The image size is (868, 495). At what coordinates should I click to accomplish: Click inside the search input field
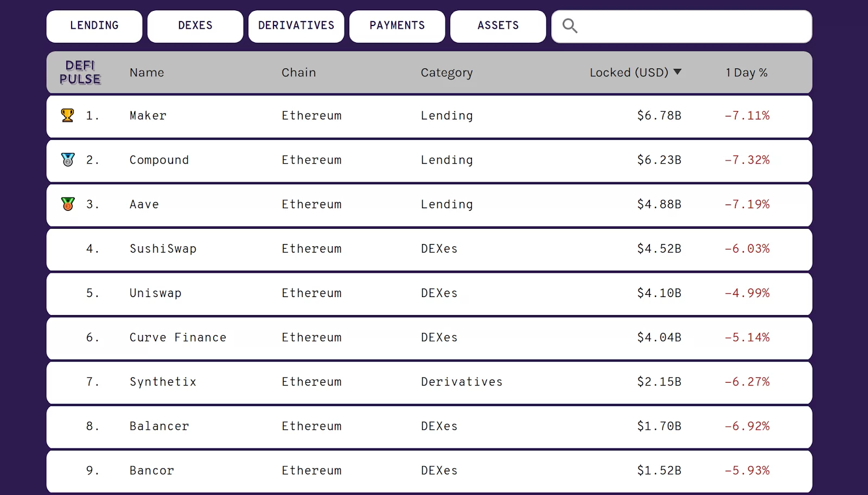[x=694, y=26]
